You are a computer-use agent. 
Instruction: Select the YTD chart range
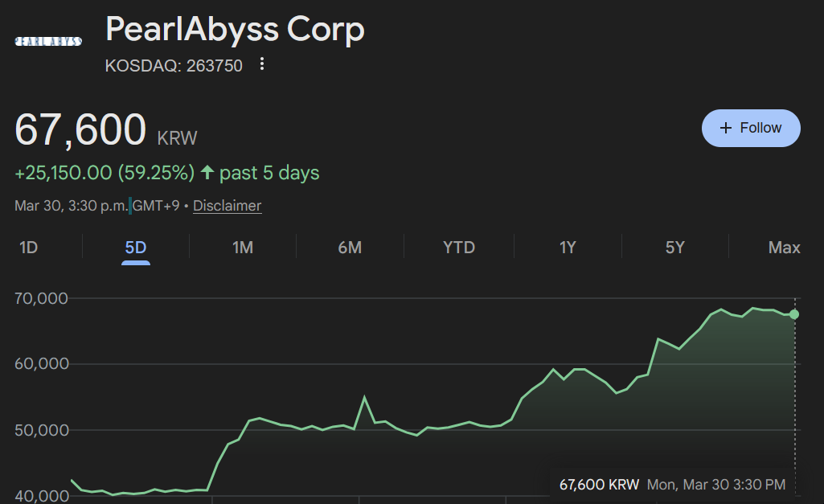tap(459, 248)
